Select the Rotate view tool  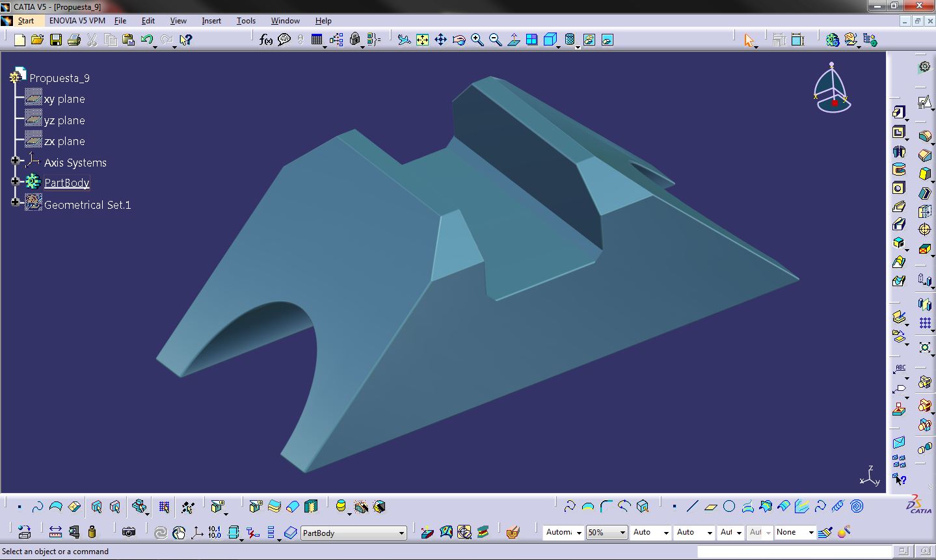[459, 40]
